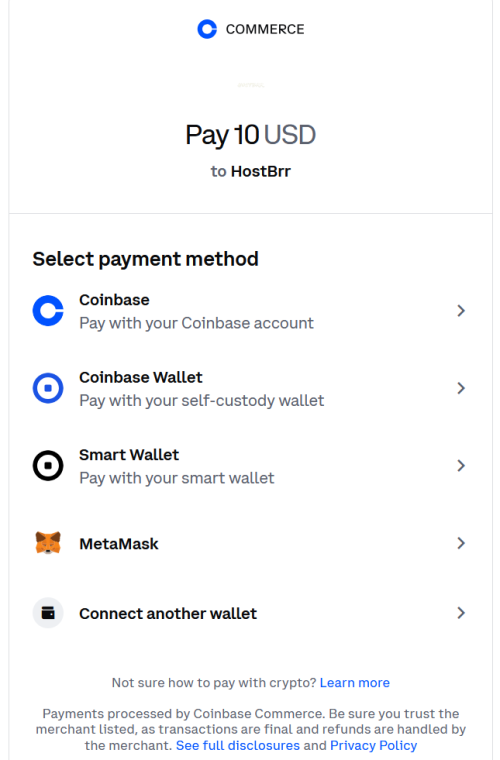Click the Coinbase Commerce logo icon

click(207, 29)
